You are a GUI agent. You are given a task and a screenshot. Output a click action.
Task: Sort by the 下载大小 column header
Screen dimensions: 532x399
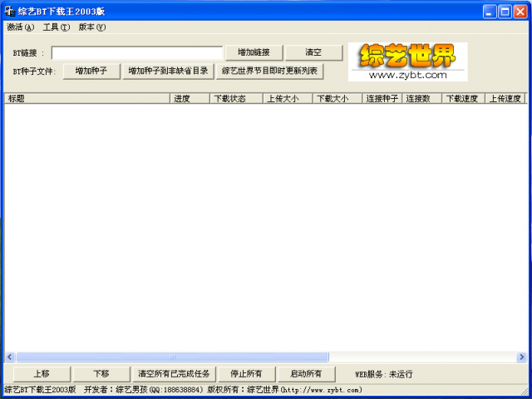tap(337, 99)
